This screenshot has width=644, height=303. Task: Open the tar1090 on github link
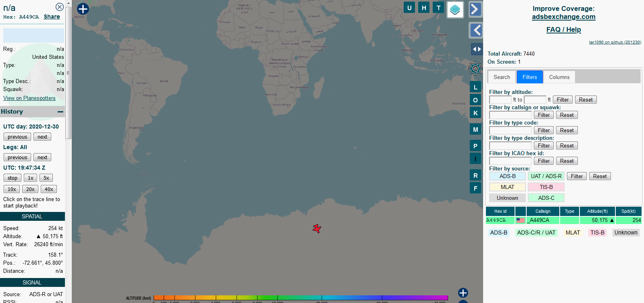pos(615,42)
